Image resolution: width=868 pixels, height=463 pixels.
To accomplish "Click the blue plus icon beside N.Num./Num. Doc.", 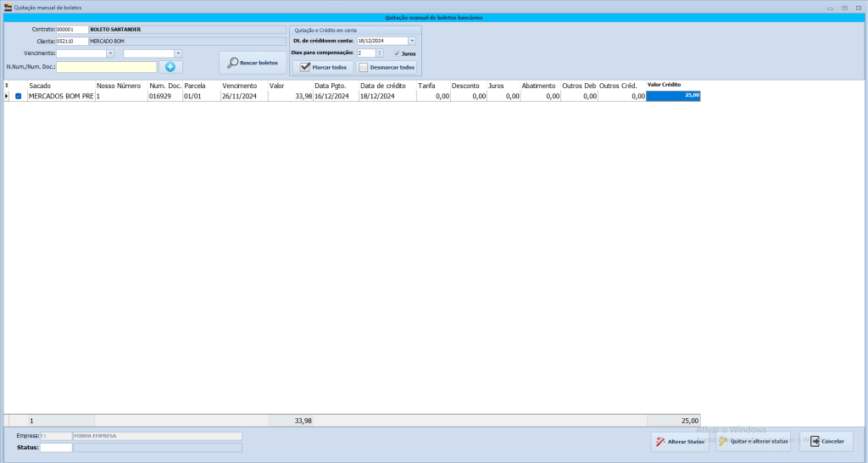I will pyautogui.click(x=170, y=67).
